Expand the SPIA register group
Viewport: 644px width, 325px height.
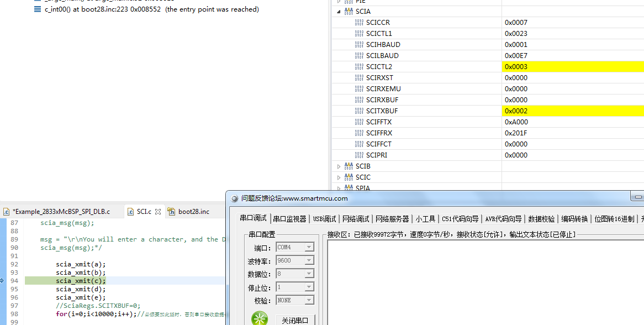coord(339,188)
